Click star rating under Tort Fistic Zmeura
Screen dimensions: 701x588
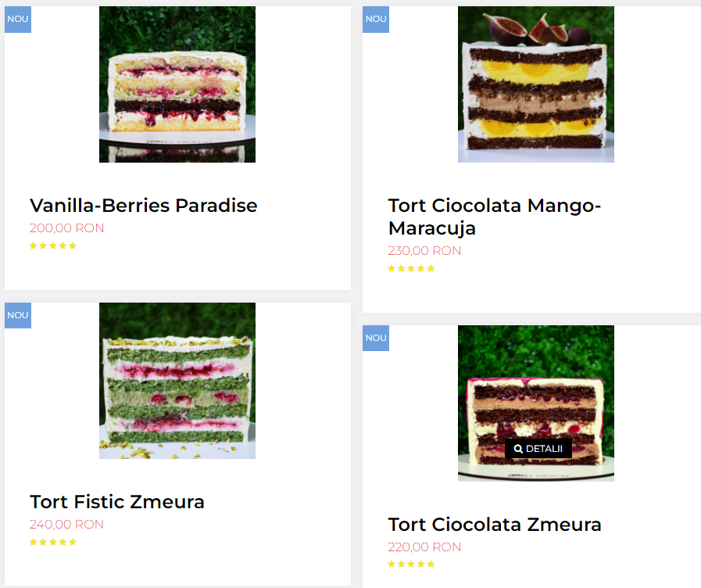[53, 542]
